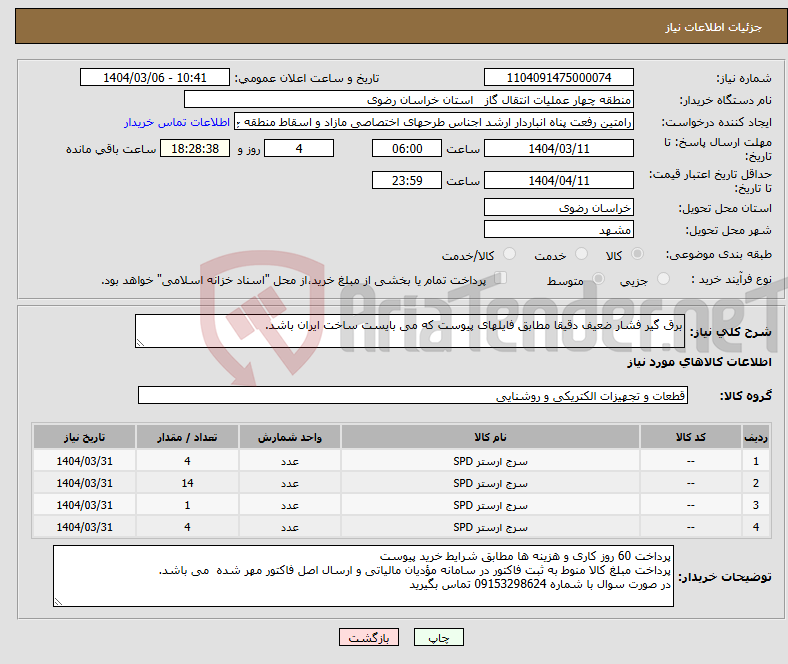This screenshot has width=788, height=664.
Task: Click product name in row 2
Action: pyautogui.click(x=490, y=483)
